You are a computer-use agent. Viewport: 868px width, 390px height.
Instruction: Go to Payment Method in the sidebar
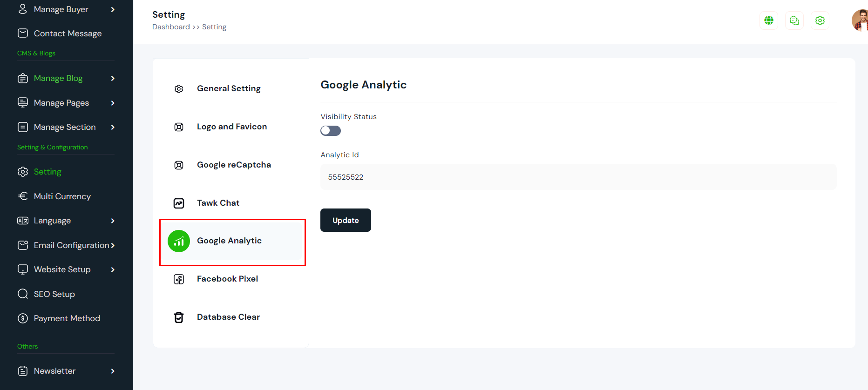point(67,318)
